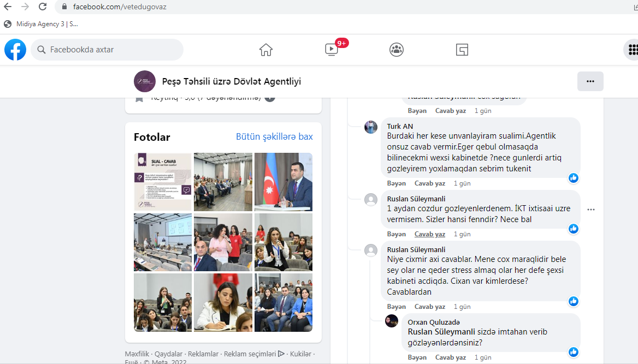
Task: Open the "Kukilər" footer link
Action: coord(300,354)
